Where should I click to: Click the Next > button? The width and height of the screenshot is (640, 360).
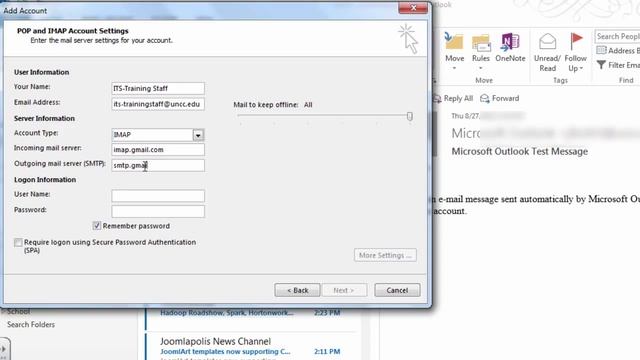[344, 290]
